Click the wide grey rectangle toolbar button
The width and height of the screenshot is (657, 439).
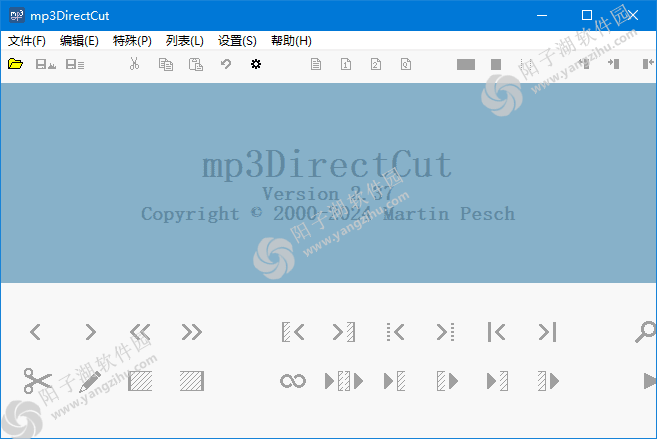466,64
